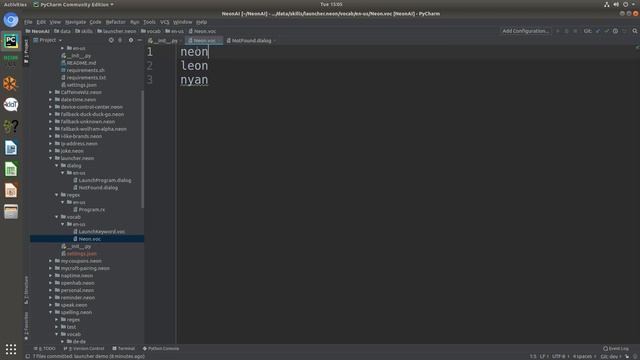Click the Git show history clock icon

pos(615,31)
